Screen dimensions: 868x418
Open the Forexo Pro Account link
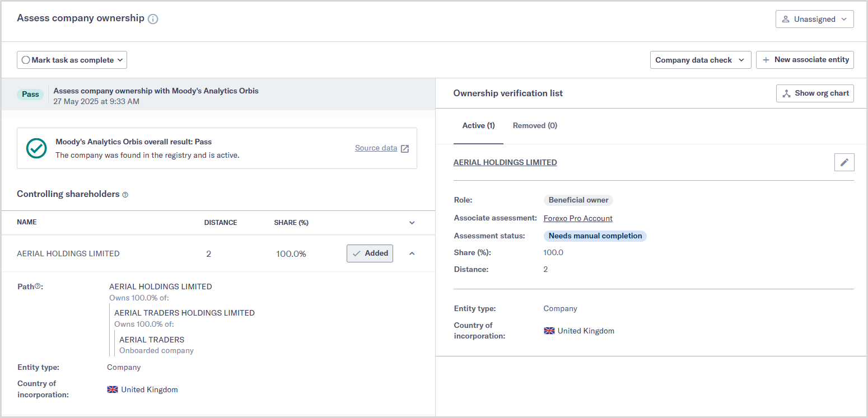[578, 218]
